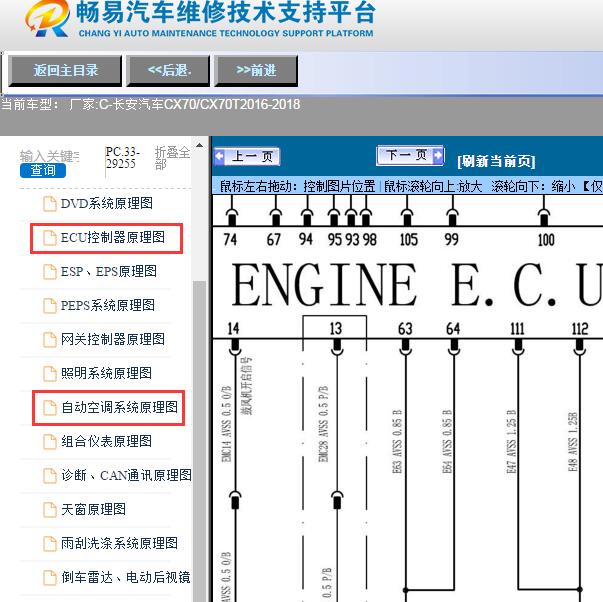603x602 pixels.
Task: Click the PC.33-29255 code text
Action: pyautogui.click(x=122, y=158)
